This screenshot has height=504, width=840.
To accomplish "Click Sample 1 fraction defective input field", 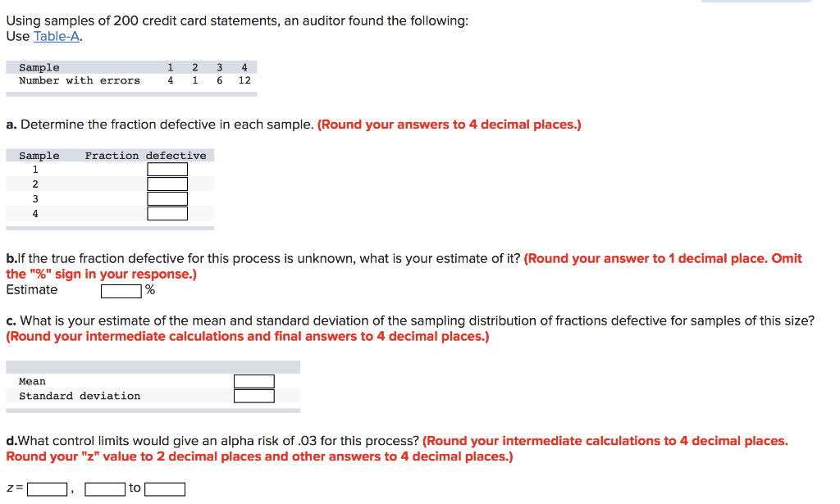I will point(167,169).
